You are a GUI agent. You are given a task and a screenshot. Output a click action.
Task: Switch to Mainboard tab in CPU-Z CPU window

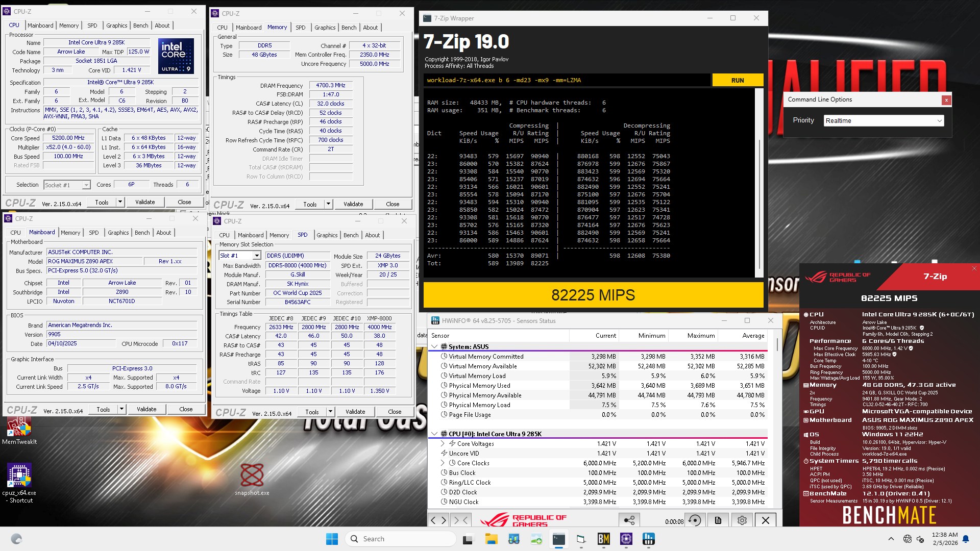(40, 26)
